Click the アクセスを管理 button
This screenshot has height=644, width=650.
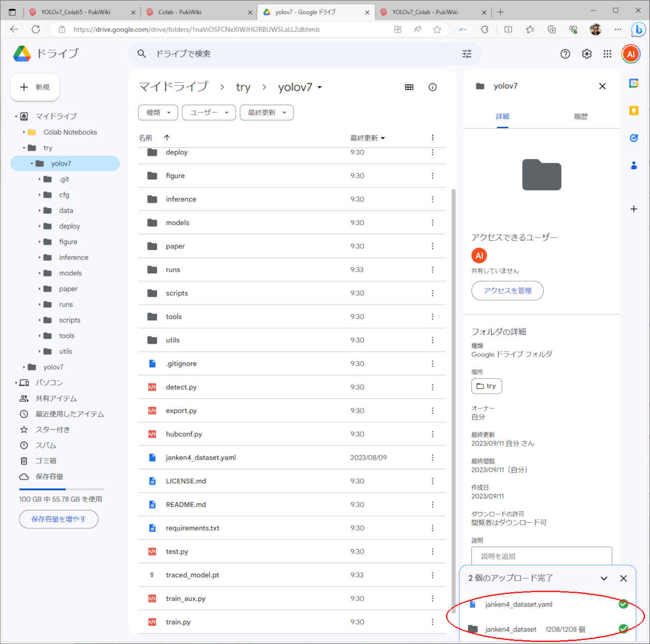coord(507,291)
